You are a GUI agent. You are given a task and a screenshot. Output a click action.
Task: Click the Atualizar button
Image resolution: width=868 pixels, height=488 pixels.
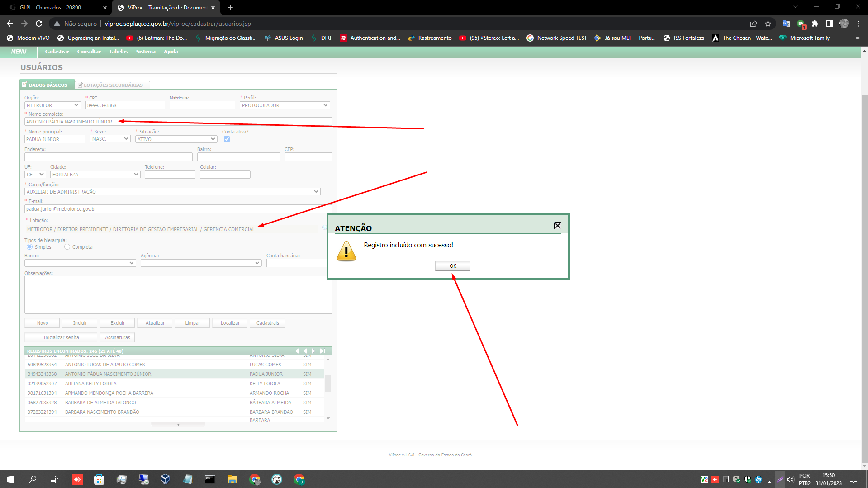point(155,323)
